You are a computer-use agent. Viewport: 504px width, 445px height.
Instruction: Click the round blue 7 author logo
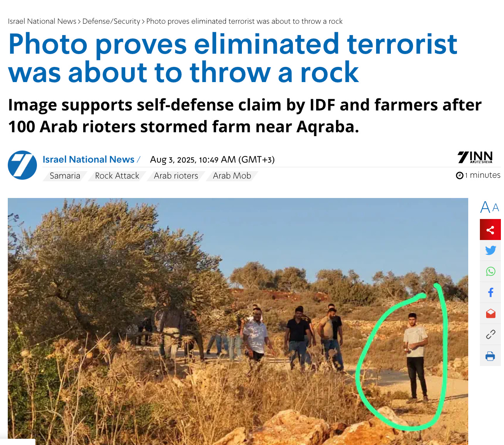coord(23,165)
